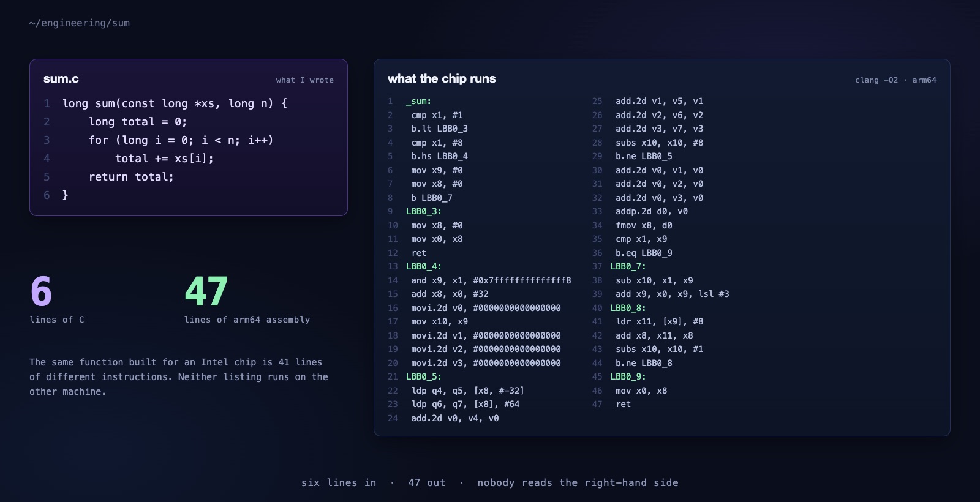980x502 pixels.
Task: Click the "subs x10, x10, #8" instruction
Action: [x=660, y=143]
